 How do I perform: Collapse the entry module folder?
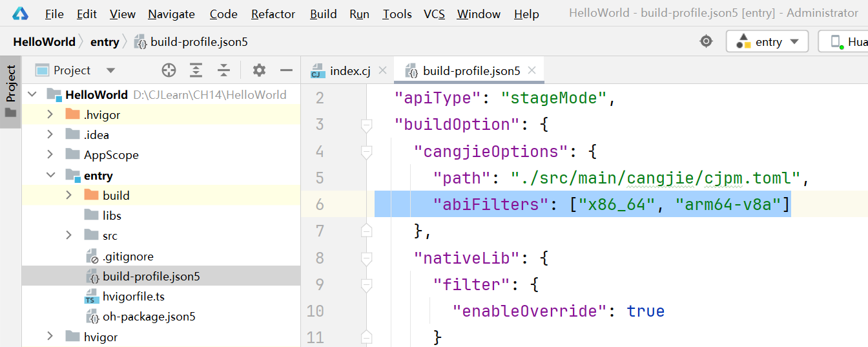click(50, 175)
